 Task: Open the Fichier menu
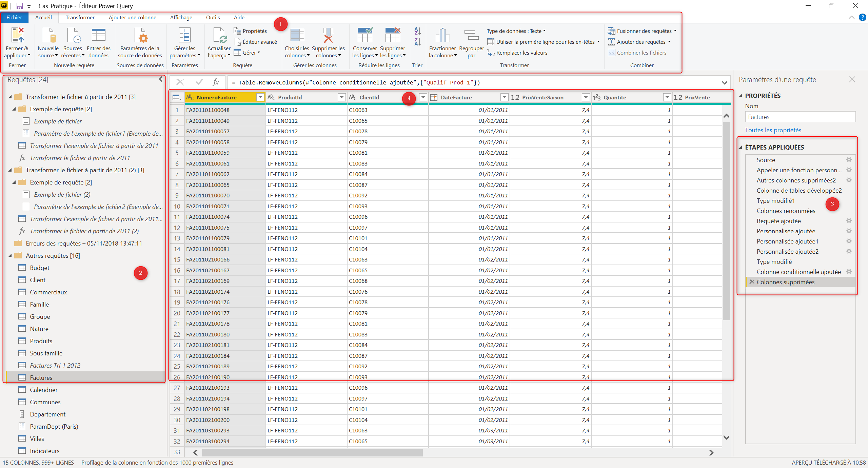(x=14, y=17)
